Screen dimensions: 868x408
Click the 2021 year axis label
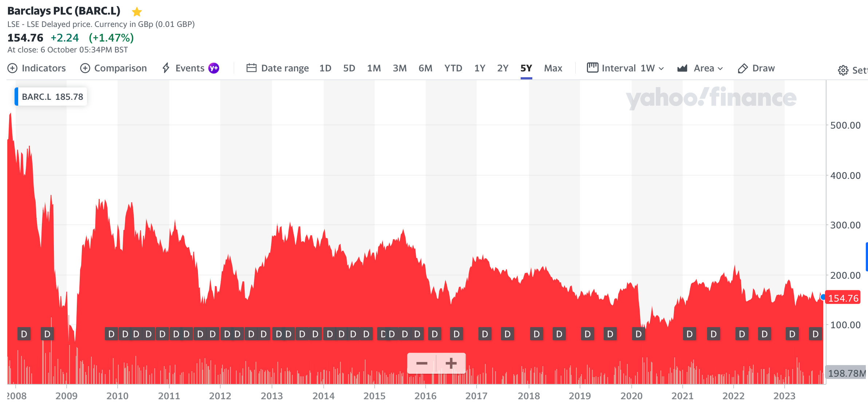point(682,396)
